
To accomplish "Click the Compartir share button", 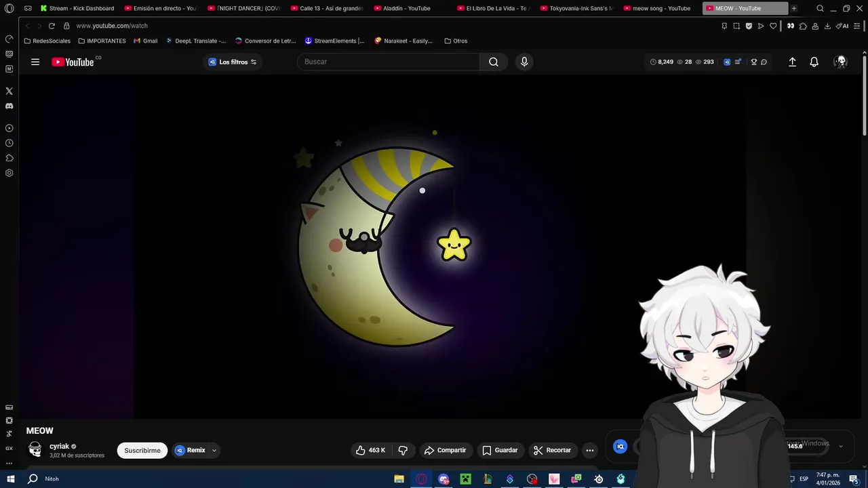I will click(446, 450).
